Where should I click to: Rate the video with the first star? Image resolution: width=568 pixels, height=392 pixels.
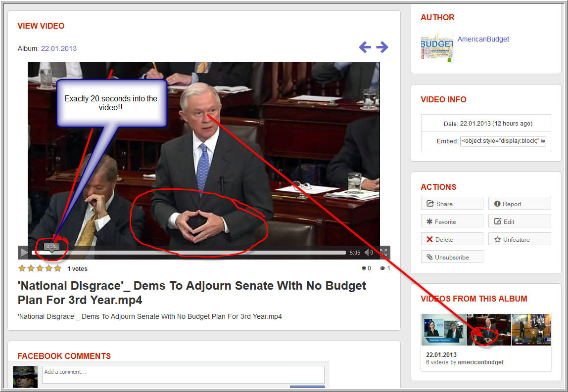[22, 268]
